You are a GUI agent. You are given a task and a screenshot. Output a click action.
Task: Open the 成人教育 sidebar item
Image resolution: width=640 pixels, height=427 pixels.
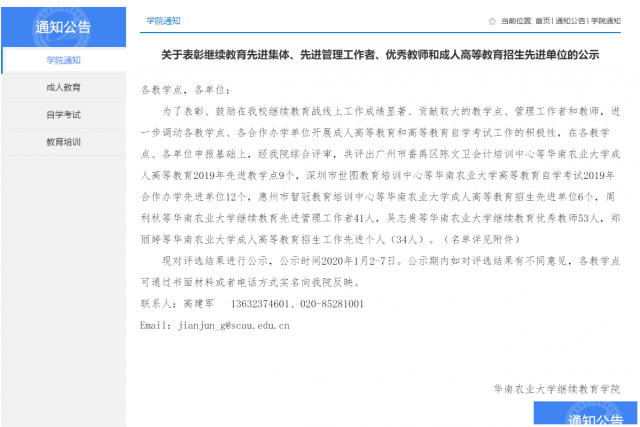point(63,88)
